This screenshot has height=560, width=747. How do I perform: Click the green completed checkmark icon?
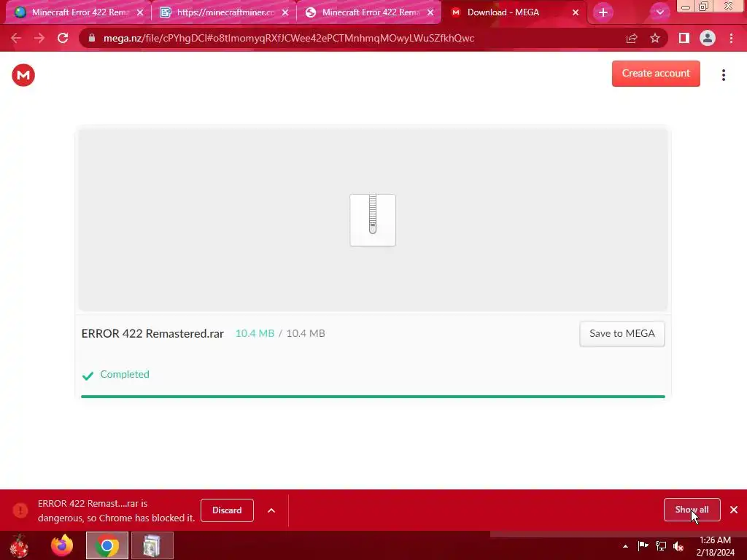88,376
